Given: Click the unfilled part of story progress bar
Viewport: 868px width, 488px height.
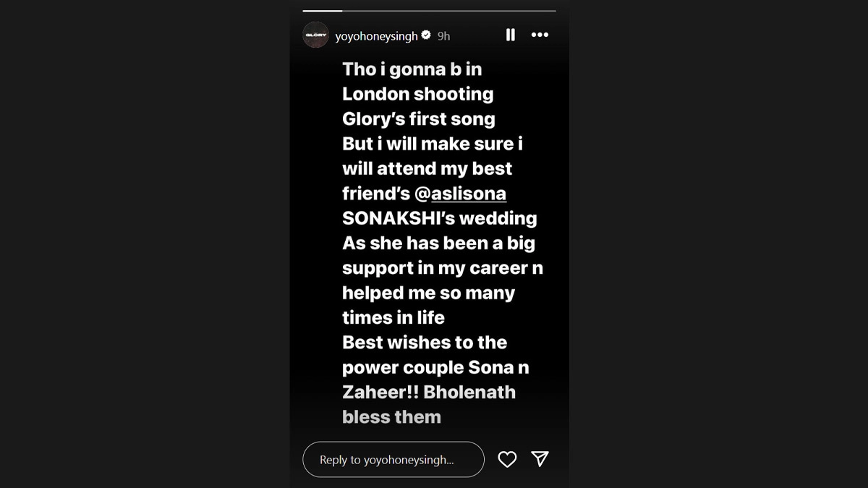Looking at the screenshot, I should click(448, 11).
